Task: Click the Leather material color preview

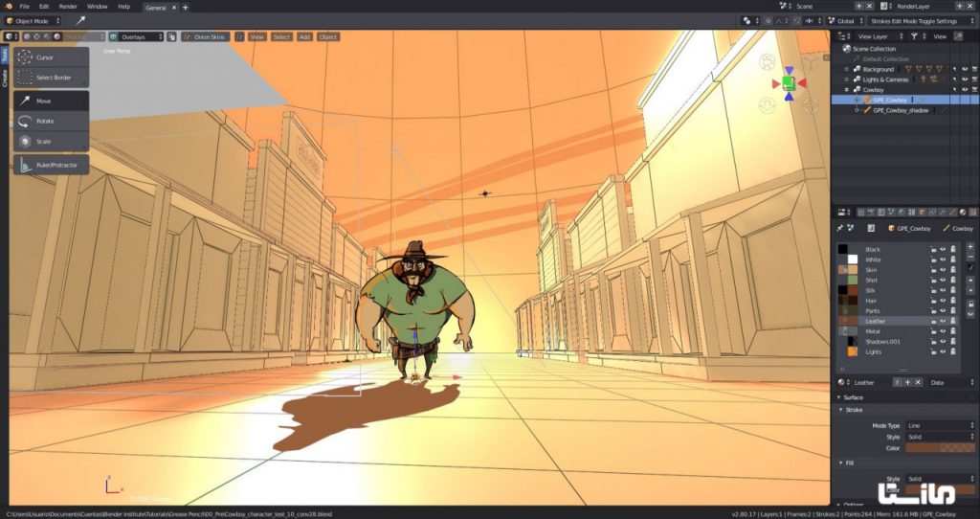Action: click(848, 321)
